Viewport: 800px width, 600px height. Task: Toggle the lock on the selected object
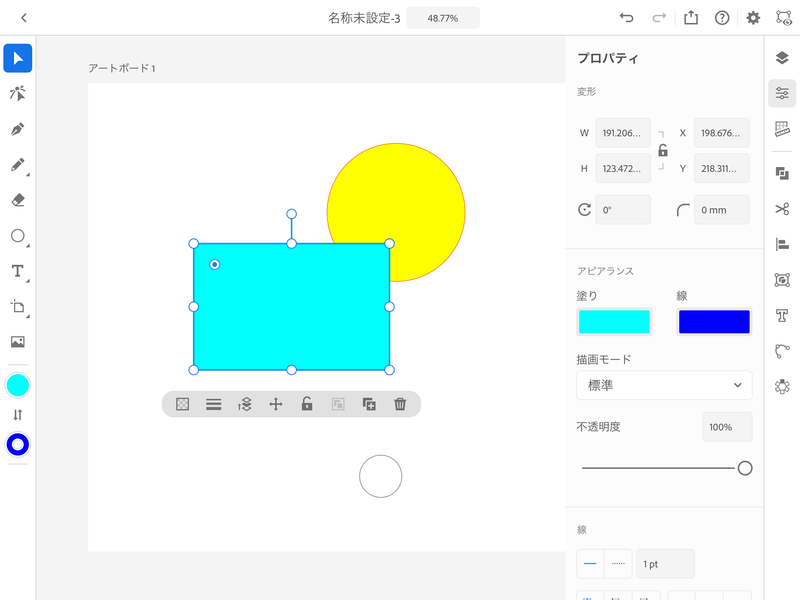pos(307,404)
